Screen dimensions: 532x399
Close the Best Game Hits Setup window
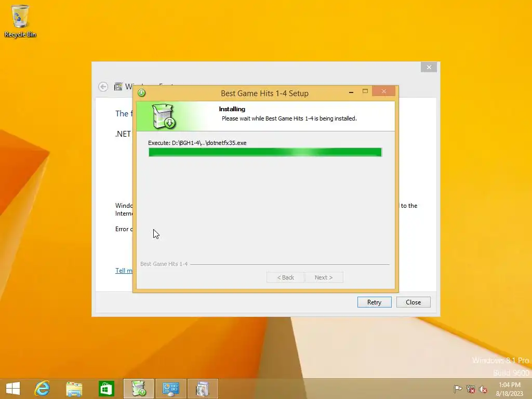tap(384, 91)
